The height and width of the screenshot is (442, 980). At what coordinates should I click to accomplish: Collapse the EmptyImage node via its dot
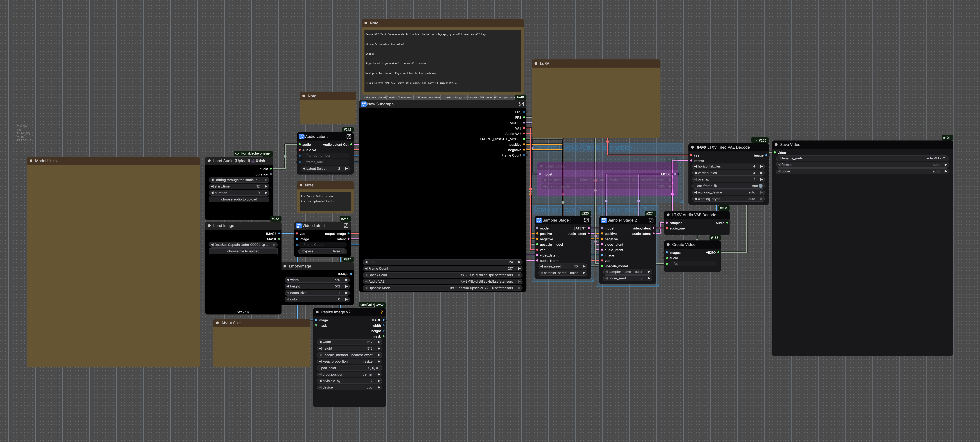coord(285,266)
